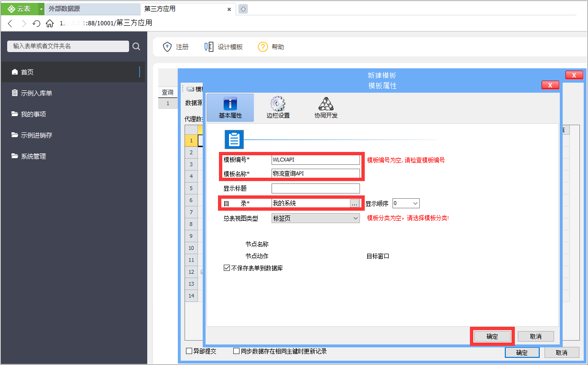Toggle the 异部提交 checkbox
The image size is (588, 365).
(x=189, y=351)
